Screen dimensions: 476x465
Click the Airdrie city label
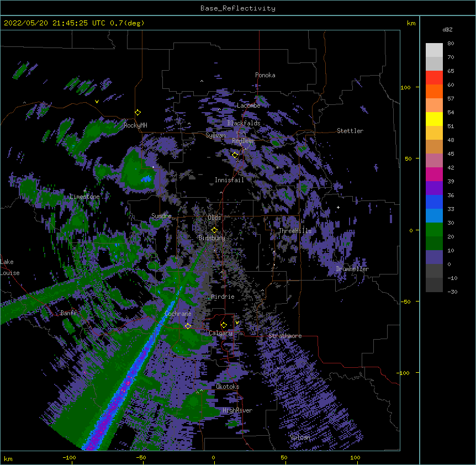[223, 297]
